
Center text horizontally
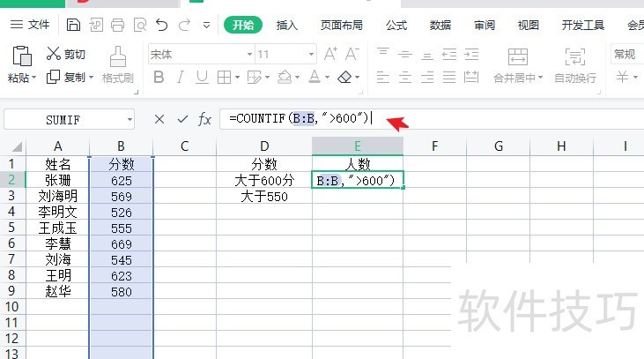(x=405, y=77)
